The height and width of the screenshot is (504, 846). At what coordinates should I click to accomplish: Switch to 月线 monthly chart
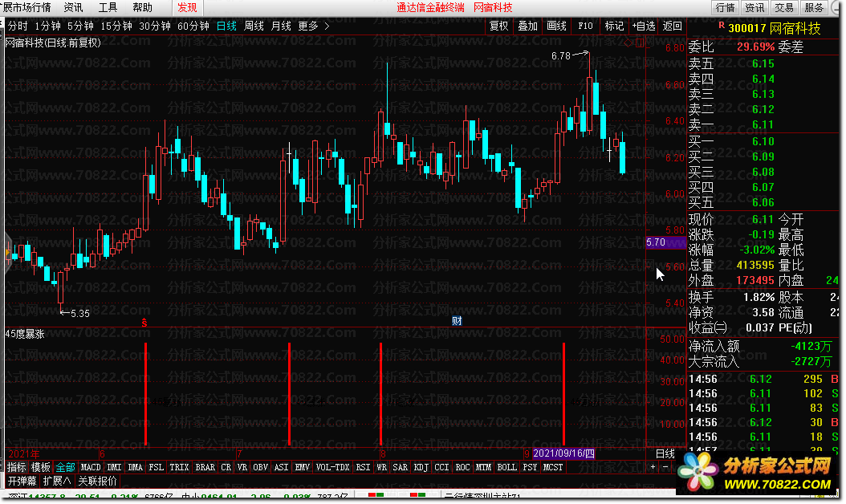(281, 26)
